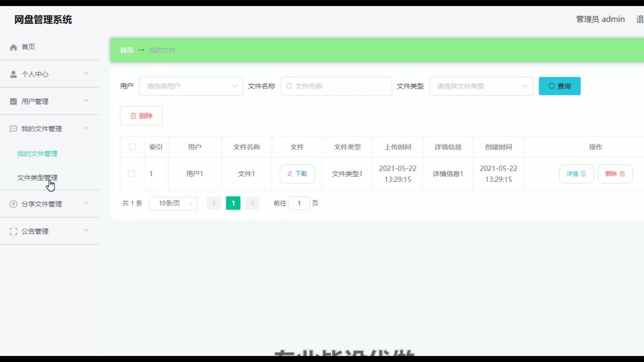This screenshot has width=644, height=362.
Task: Select 我的文件管理 submenu item
Action: coord(37,154)
